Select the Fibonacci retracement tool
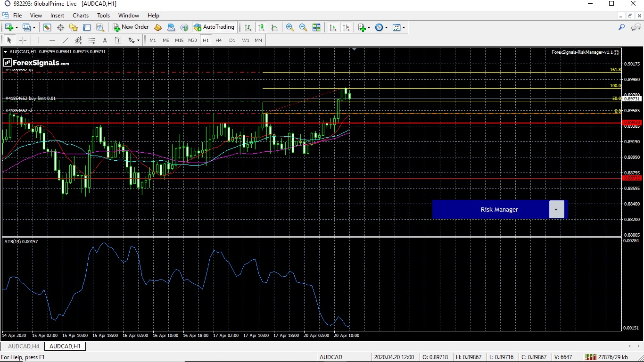Screen dimensions: 644x362 point(91,40)
